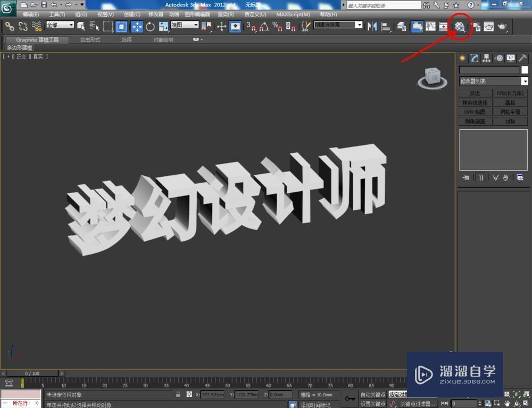Viewport: 532px width, 408px height.
Task: Open the Material Editor
Action: click(x=459, y=26)
